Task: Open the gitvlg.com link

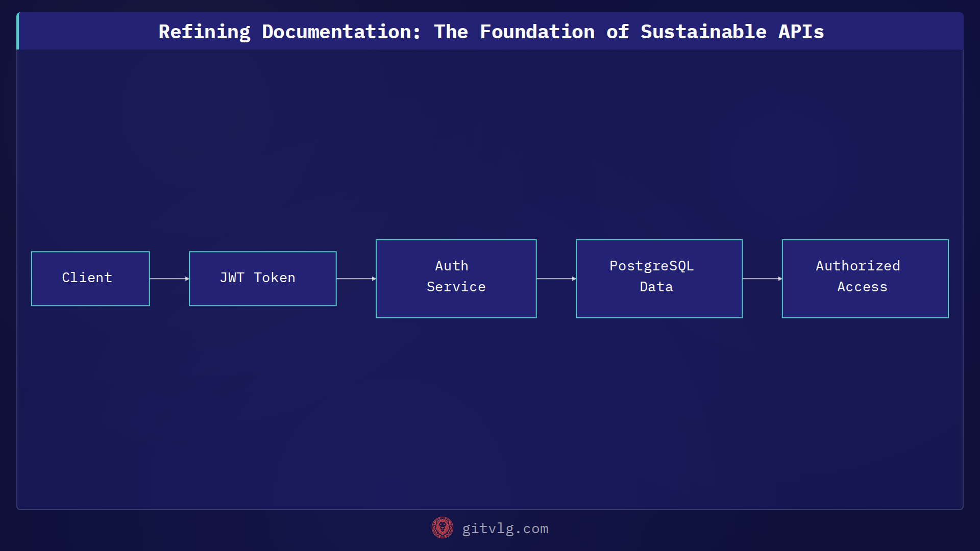Action: tap(505, 529)
